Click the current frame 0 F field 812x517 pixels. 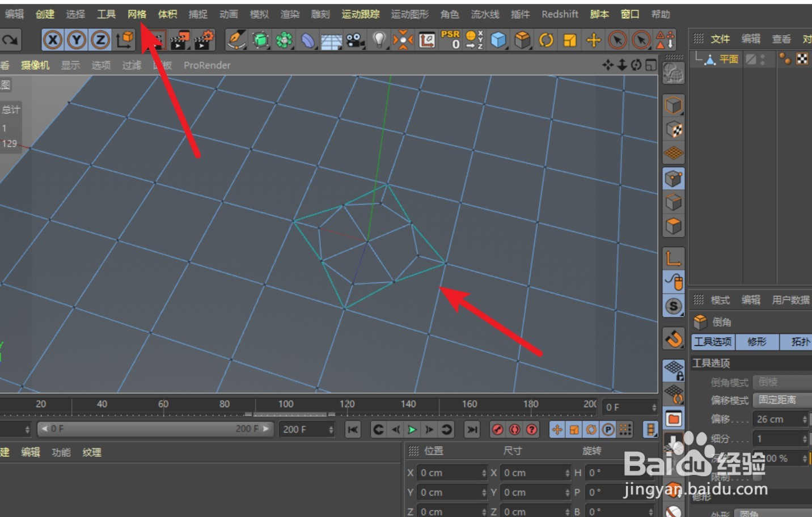click(x=630, y=407)
